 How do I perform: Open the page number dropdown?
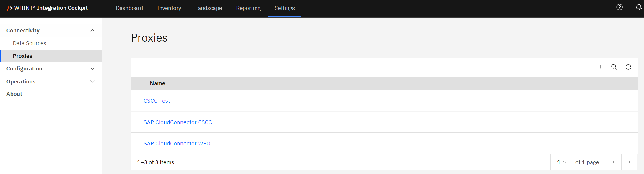tap(562, 162)
